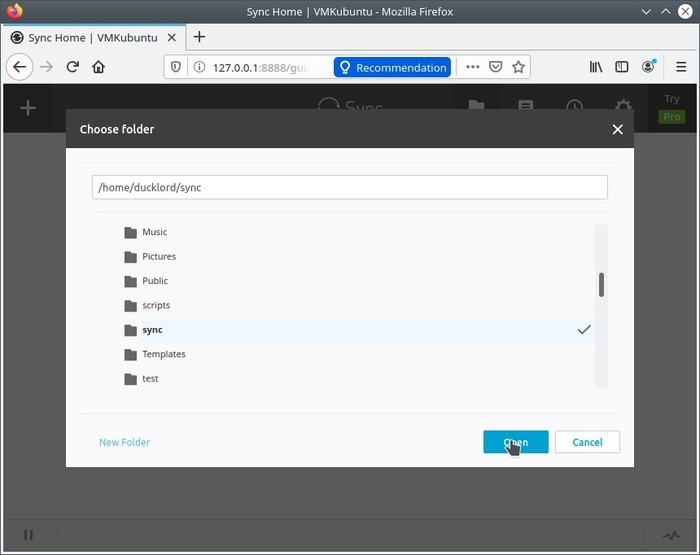
Task: Open a new browser tab
Action: pos(199,37)
